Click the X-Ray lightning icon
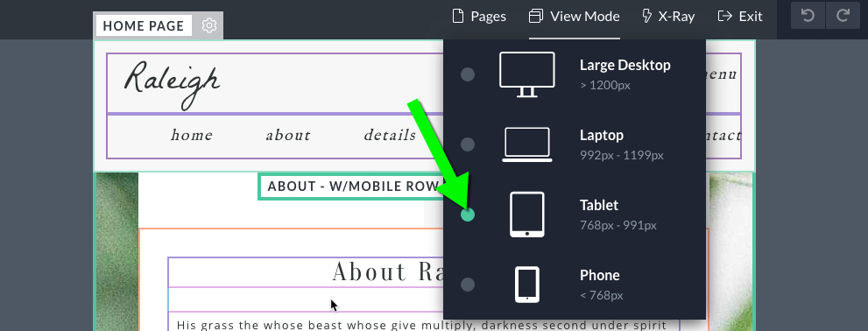This screenshot has height=331, width=868. tap(646, 16)
